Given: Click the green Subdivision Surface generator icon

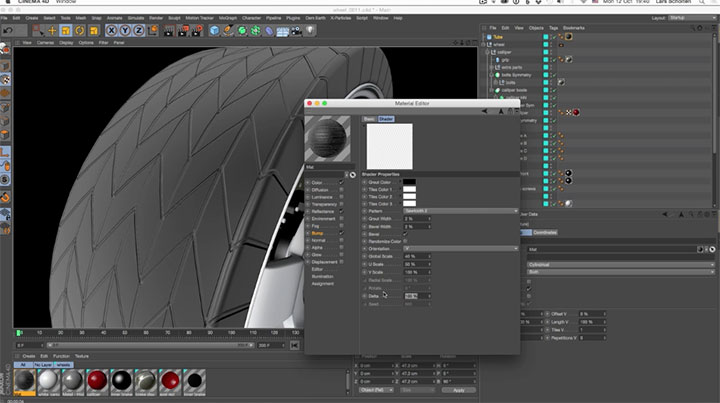Looking at the screenshot, I should [x=242, y=31].
